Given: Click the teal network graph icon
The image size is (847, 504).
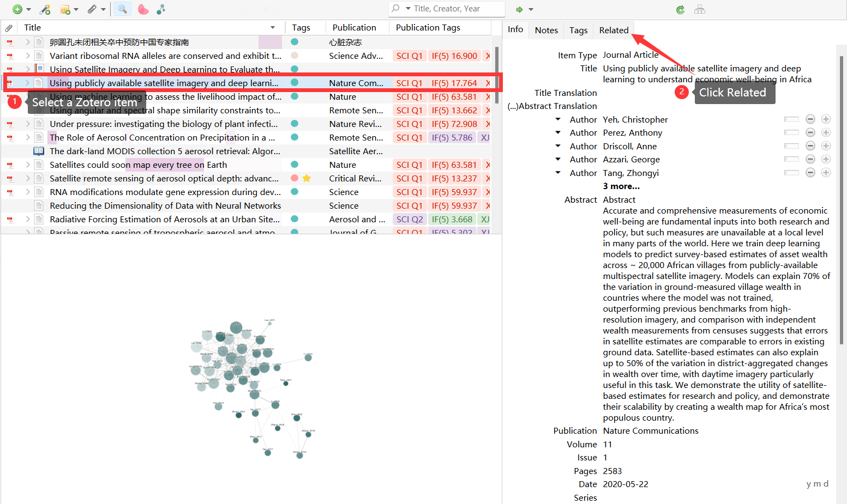Looking at the screenshot, I should [161, 9].
